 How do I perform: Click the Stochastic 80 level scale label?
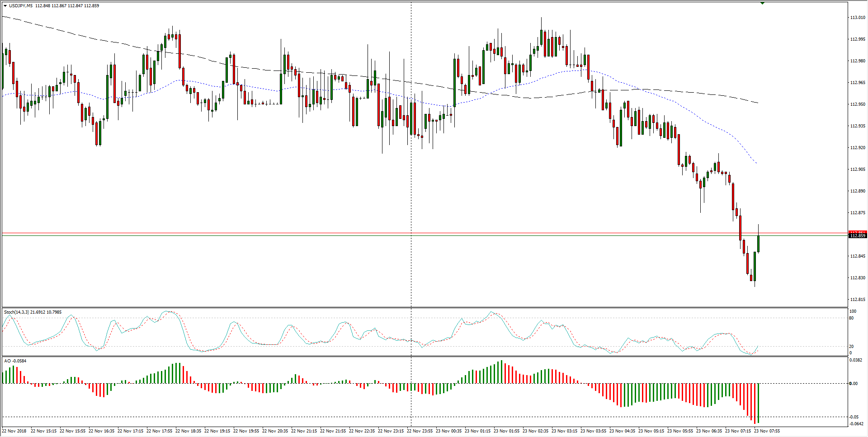click(851, 318)
